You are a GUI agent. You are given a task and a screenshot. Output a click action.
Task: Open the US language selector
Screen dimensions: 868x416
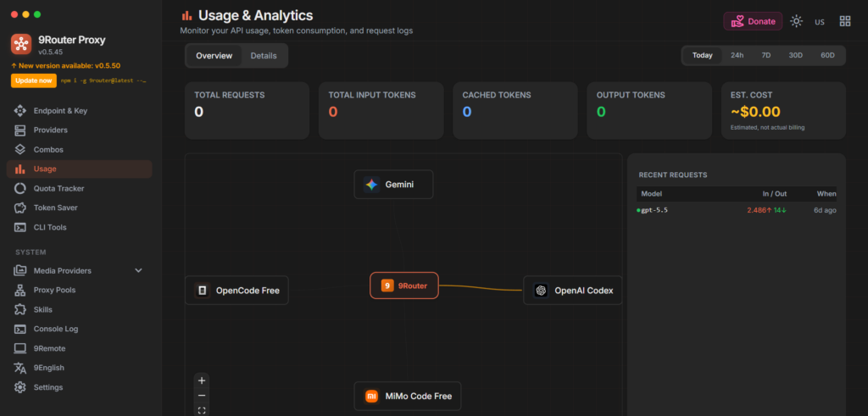pyautogui.click(x=820, y=21)
